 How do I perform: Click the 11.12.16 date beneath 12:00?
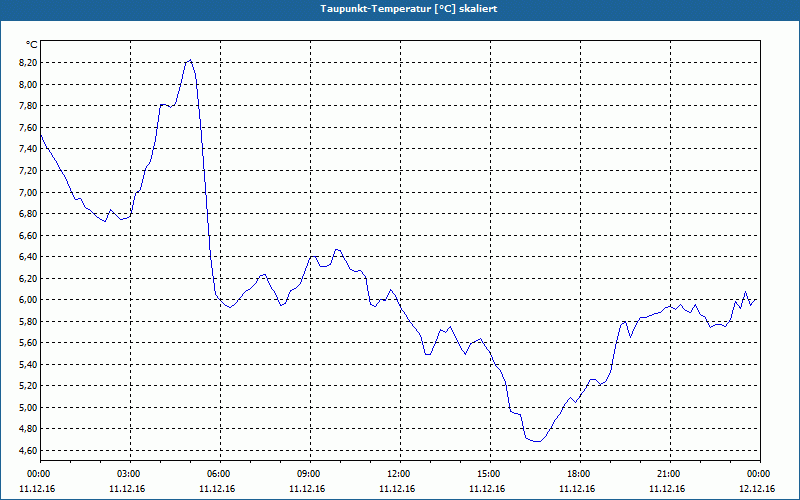pyautogui.click(x=397, y=489)
